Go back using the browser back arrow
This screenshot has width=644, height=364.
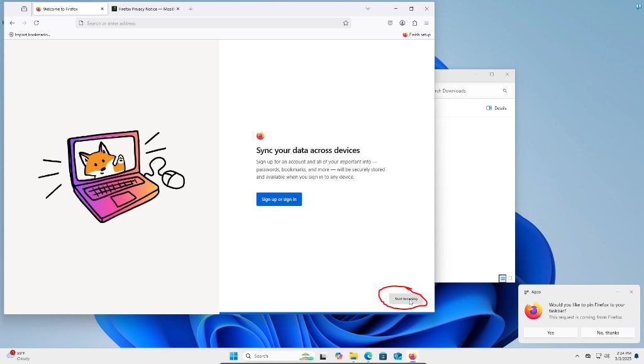(12, 23)
